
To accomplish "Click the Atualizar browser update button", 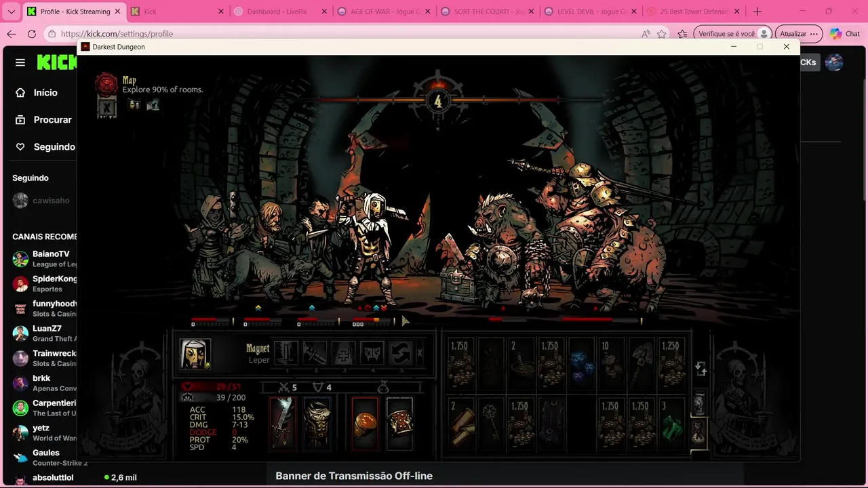I will [799, 34].
